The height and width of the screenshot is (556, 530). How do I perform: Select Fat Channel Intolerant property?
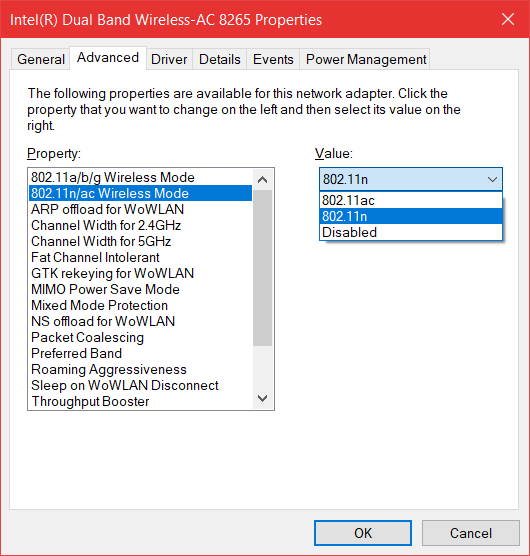click(x=140, y=257)
